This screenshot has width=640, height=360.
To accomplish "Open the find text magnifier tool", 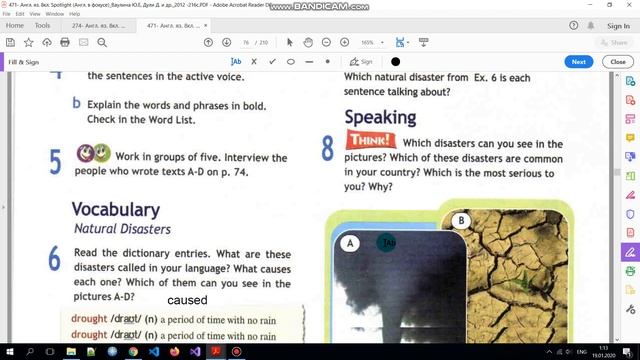I will [102, 42].
